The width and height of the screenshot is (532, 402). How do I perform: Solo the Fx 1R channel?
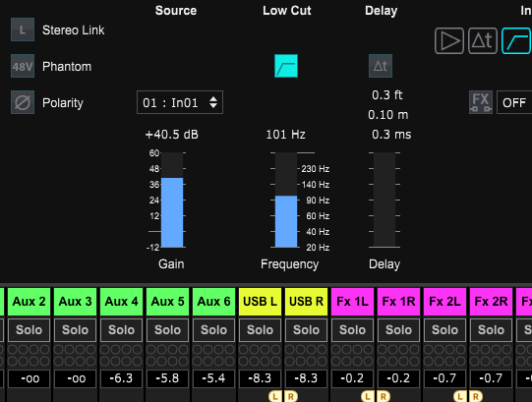(x=398, y=329)
